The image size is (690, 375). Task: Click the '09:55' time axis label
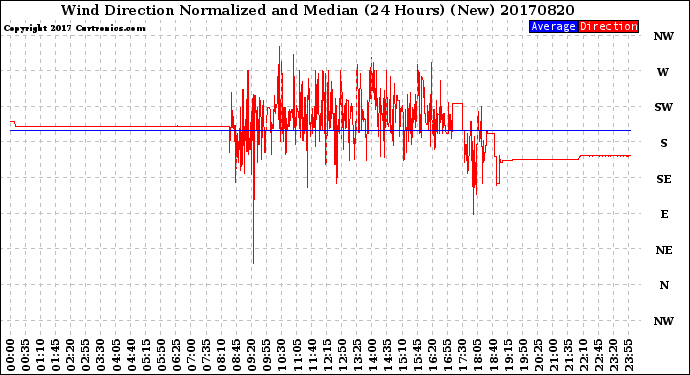pos(267,355)
